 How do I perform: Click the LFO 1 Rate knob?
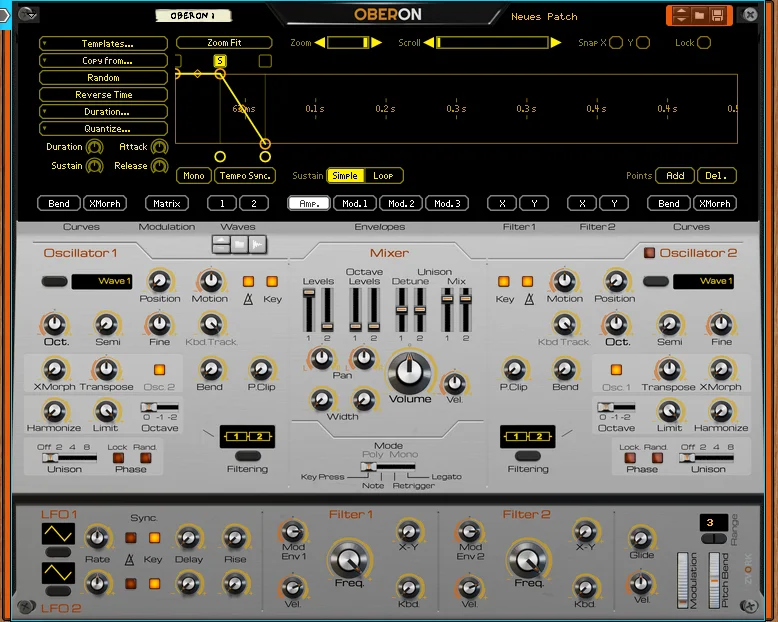(x=97, y=538)
